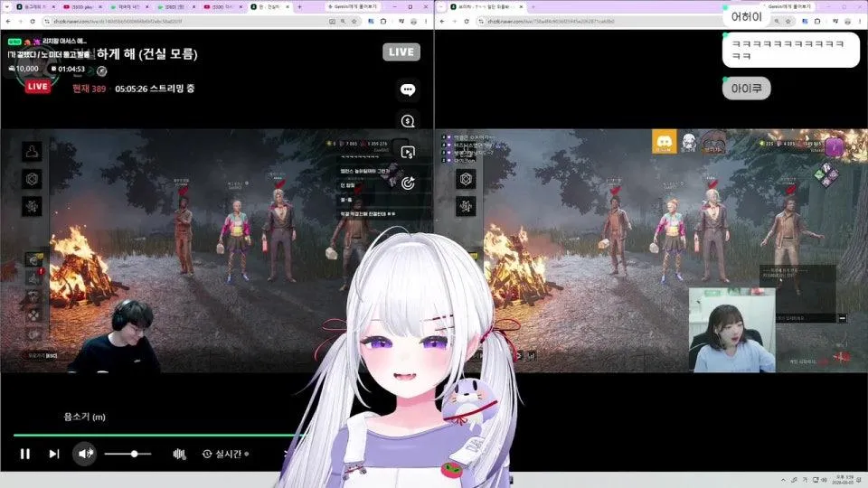The height and width of the screenshot is (488, 868).
Task: Expand the tab search dropdown in left browser
Action: 6,6
